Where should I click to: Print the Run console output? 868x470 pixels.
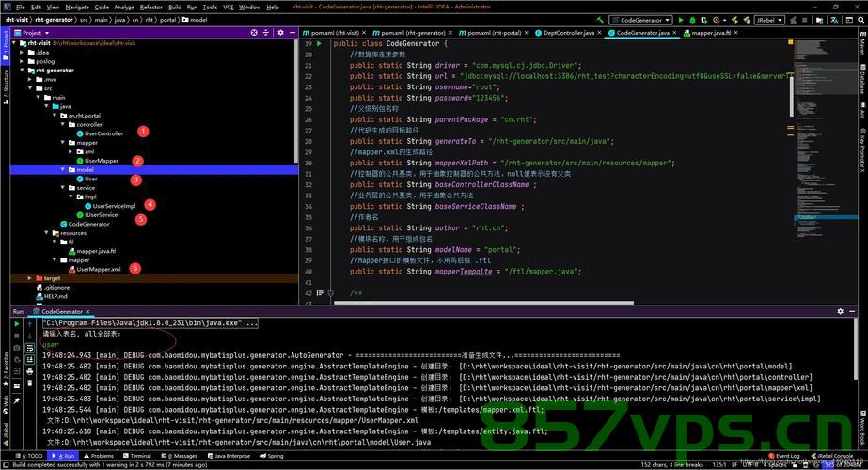tap(30, 371)
